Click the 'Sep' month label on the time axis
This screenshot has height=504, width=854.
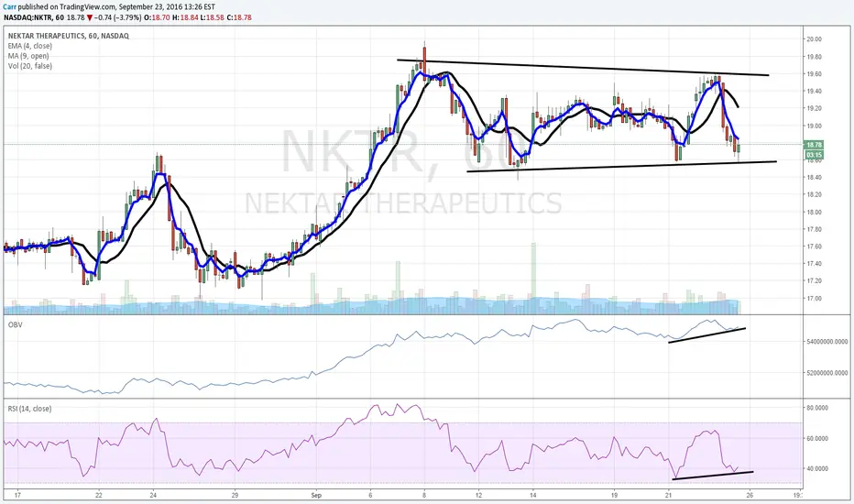point(316,495)
